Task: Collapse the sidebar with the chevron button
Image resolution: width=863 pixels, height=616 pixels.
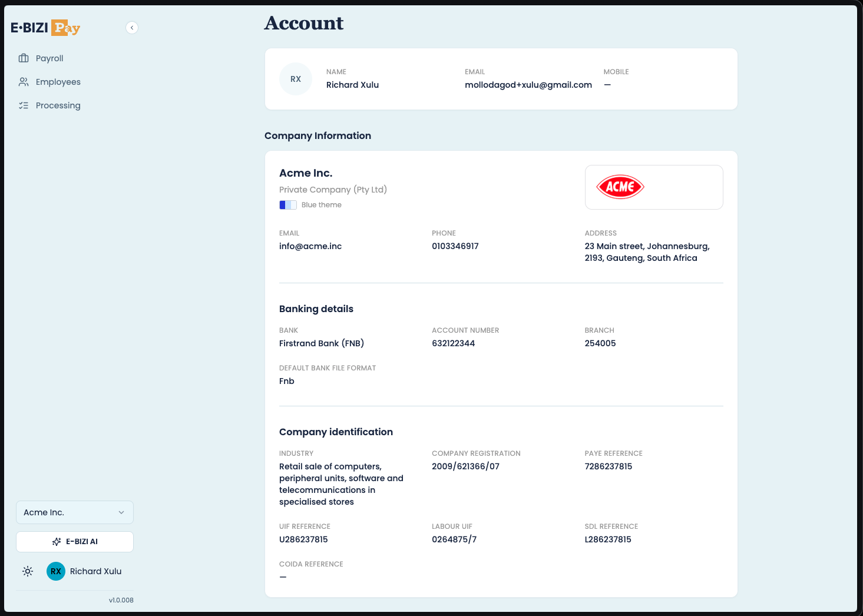Action: [132, 28]
